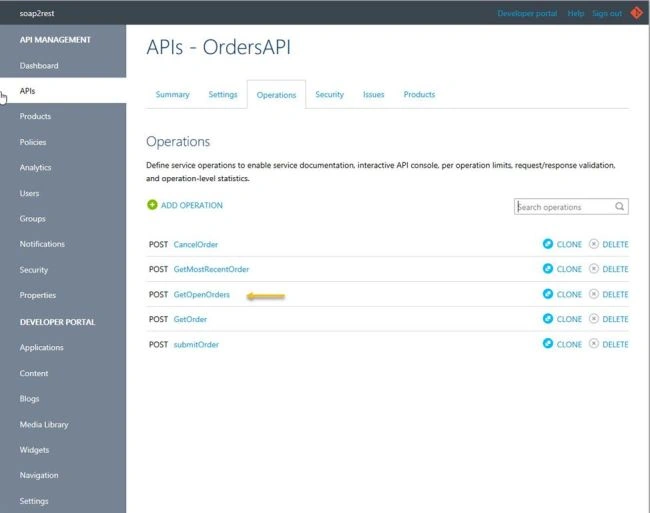The height and width of the screenshot is (513, 650).
Task: Open the Developer portal link
Action: 527,13
